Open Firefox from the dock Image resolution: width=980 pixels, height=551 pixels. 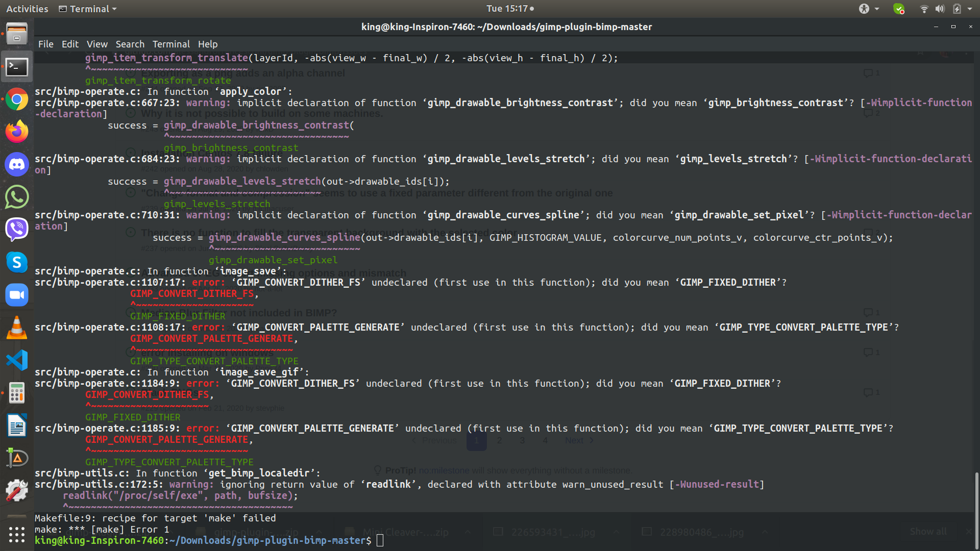coord(17,132)
